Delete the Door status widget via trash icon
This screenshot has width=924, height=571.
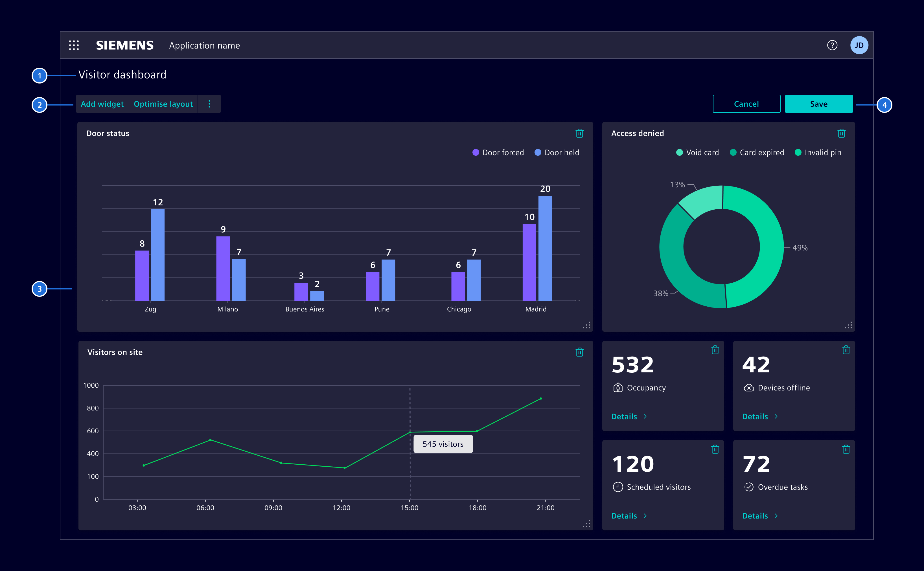click(580, 133)
